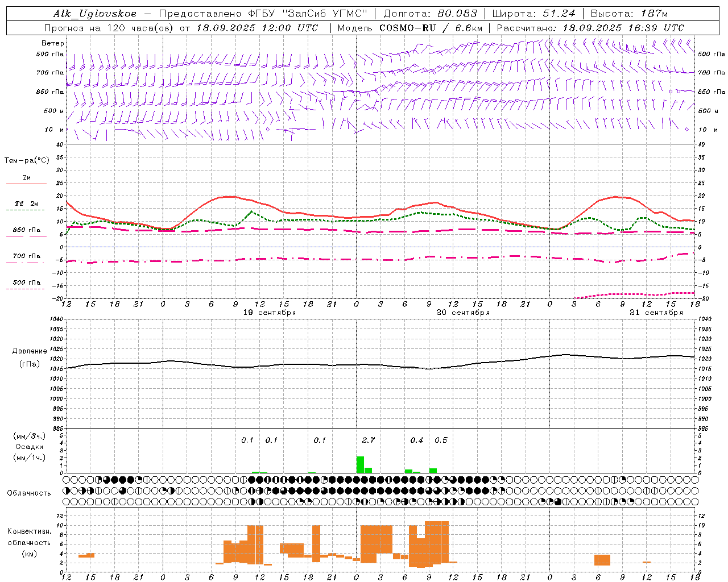Screen dimensions: 728x582
Task: Click the 21 сентября date label
Action: 656,313
